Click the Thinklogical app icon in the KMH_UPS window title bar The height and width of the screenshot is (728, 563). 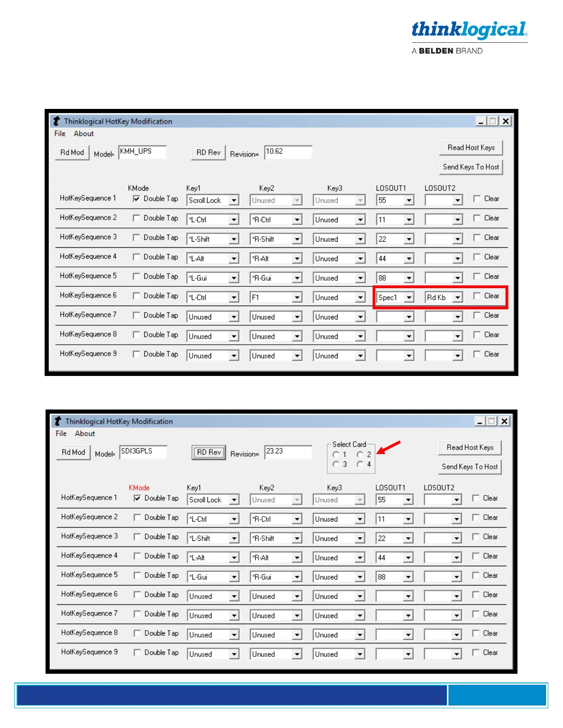point(57,121)
